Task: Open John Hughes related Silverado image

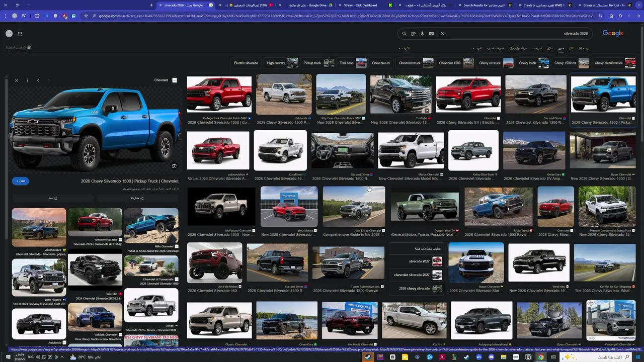Action: coord(39,278)
